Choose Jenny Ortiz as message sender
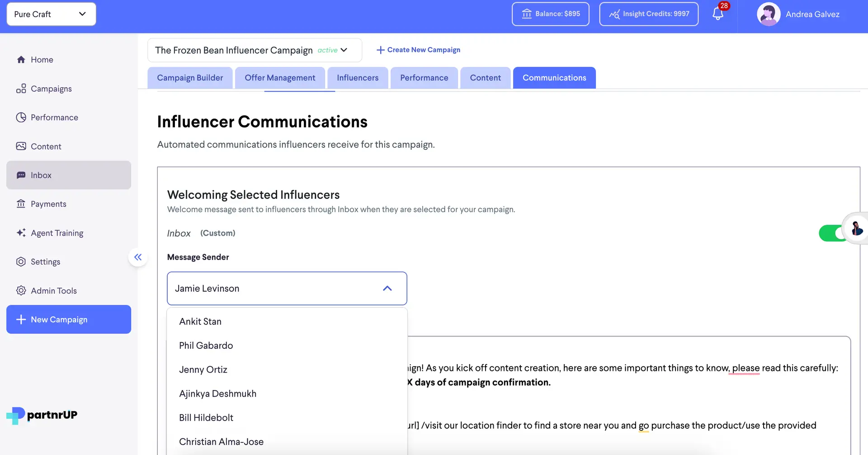 click(287, 370)
